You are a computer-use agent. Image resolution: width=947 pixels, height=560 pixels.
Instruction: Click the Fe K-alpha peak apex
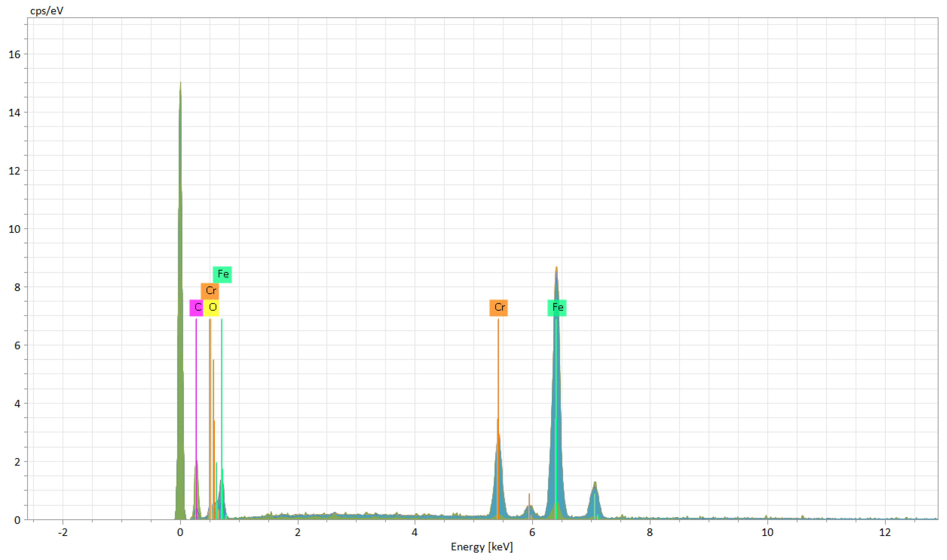click(556, 269)
